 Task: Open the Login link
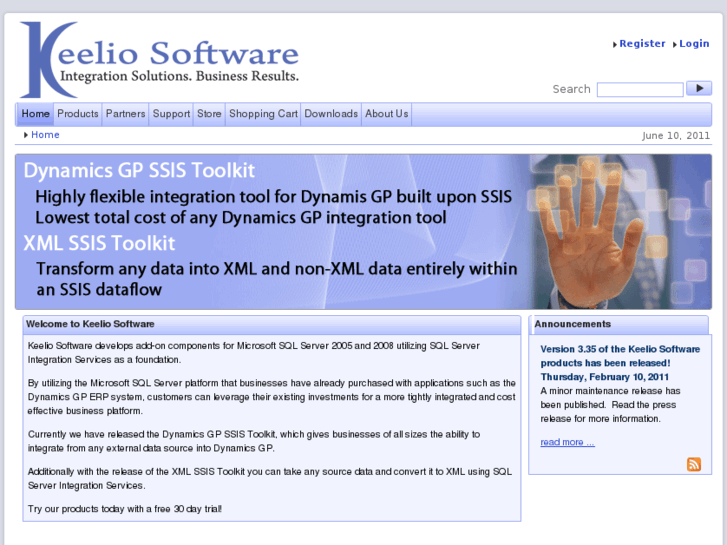coord(694,44)
